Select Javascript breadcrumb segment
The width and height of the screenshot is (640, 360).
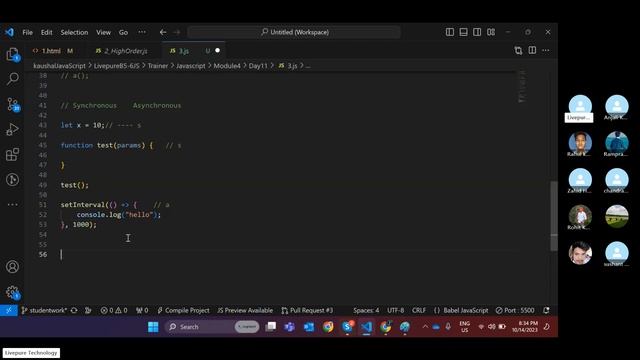[x=191, y=66]
